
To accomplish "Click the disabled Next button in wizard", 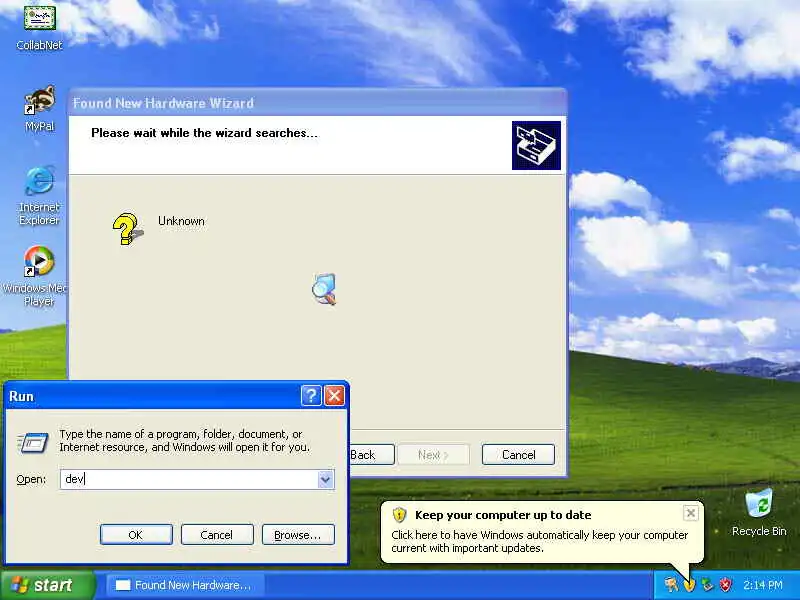I will (433, 455).
